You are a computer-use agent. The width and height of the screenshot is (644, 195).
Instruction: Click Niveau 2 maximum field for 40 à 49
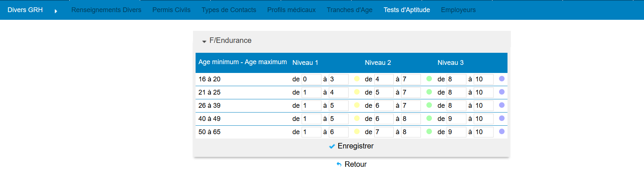[411, 119]
